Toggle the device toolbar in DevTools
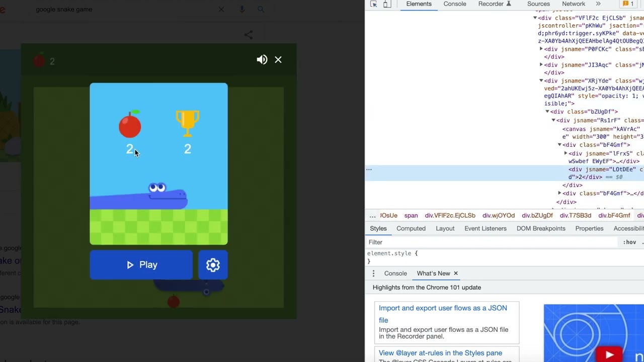644x362 pixels. point(387,4)
